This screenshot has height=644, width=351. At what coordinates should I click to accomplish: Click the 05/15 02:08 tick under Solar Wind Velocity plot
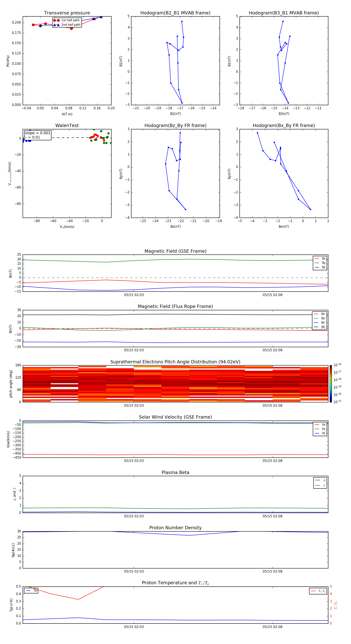click(x=272, y=461)
